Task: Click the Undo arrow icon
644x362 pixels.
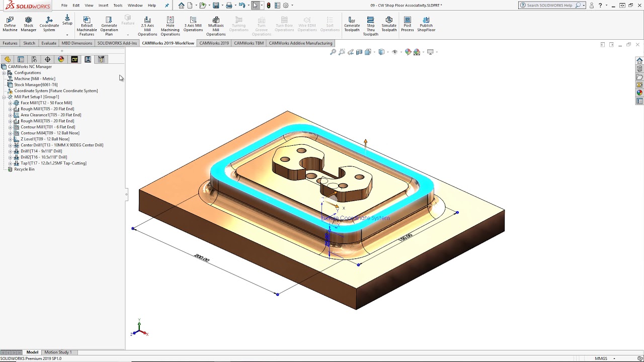Action: (242, 6)
